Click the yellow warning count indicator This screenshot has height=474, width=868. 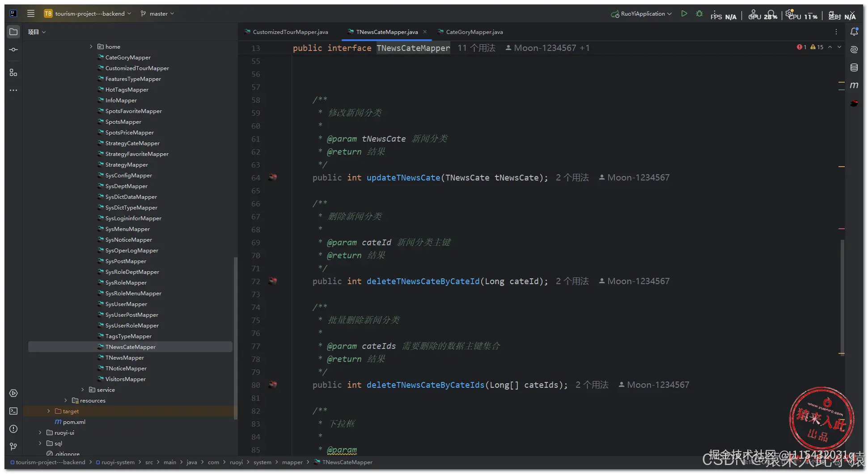pyautogui.click(x=817, y=47)
